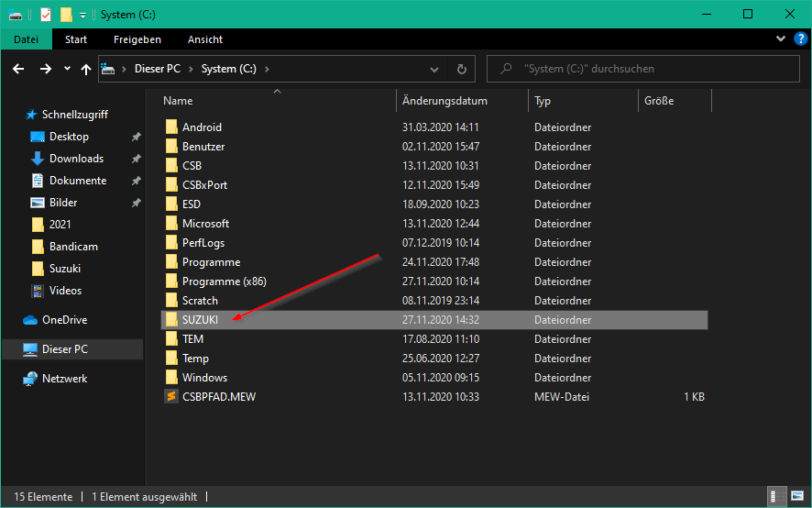Screen dimensions: 812x508
Task: Refresh the current folder view
Action: coord(461,69)
